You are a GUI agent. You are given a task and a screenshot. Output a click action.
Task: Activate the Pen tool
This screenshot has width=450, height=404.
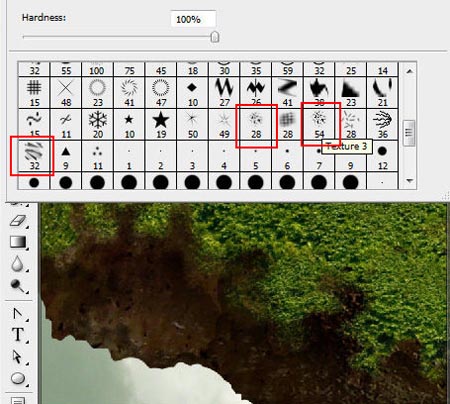(18, 314)
